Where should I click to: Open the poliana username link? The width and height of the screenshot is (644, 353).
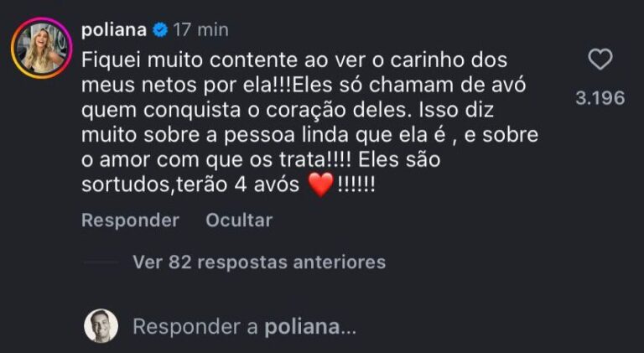pyautogui.click(x=114, y=30)
